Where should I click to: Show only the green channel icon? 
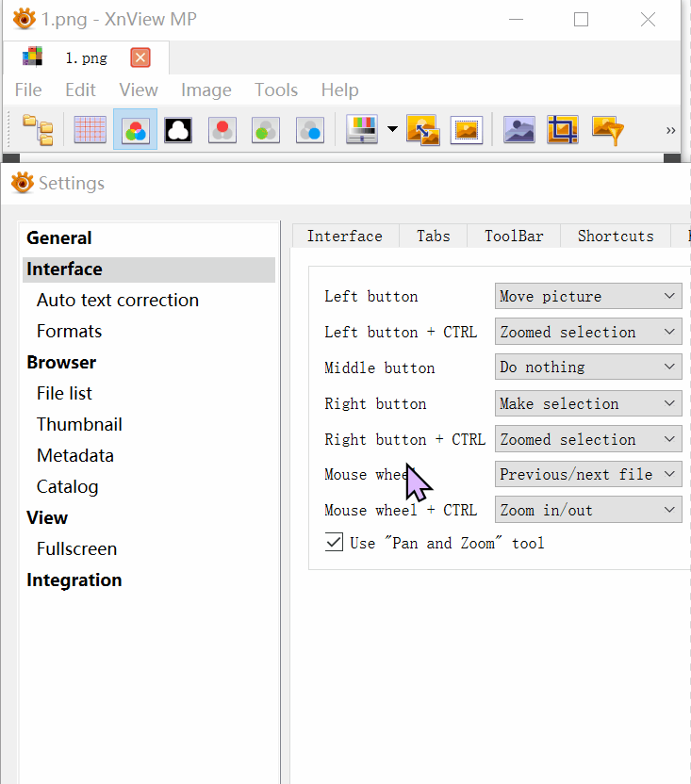pyautogui.click(x=266, y=130)
